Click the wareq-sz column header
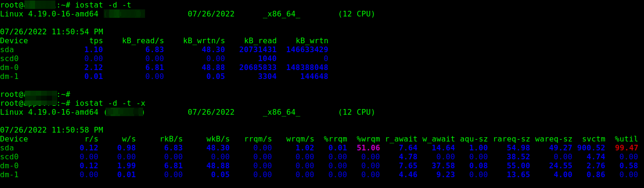This screenshot has height=188, width=644. 553,139
